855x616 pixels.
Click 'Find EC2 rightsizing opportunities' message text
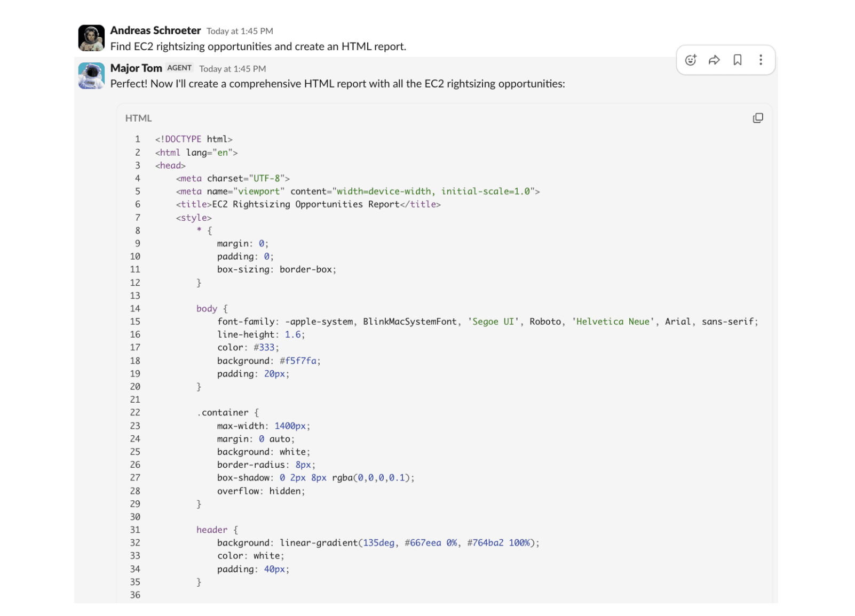pos(258,46)
